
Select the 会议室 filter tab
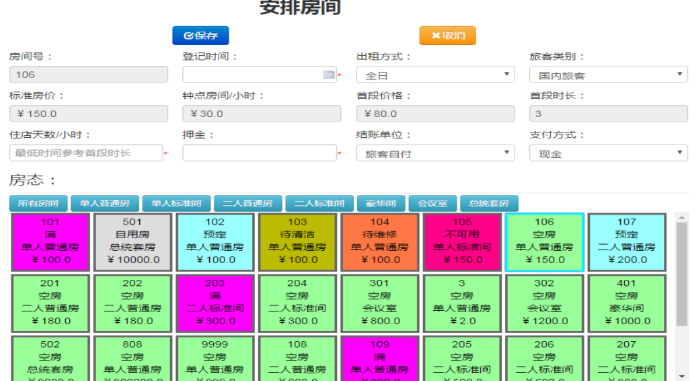coord(433,203)
